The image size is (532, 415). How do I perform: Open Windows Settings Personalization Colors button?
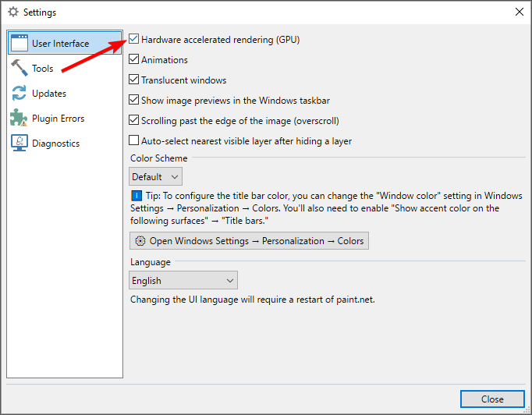point(249,241)
